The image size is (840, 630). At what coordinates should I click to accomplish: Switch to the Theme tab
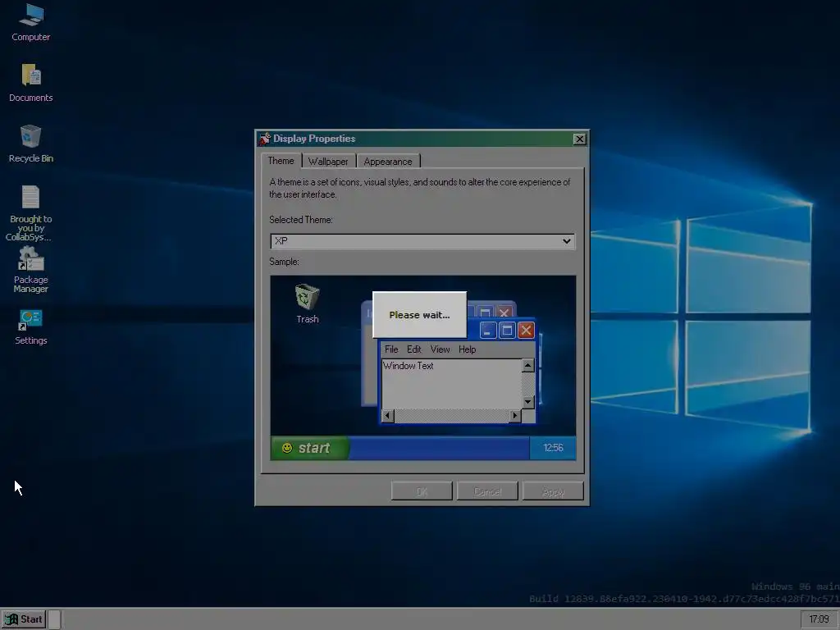pyautogui.click(x=281, y=161)
